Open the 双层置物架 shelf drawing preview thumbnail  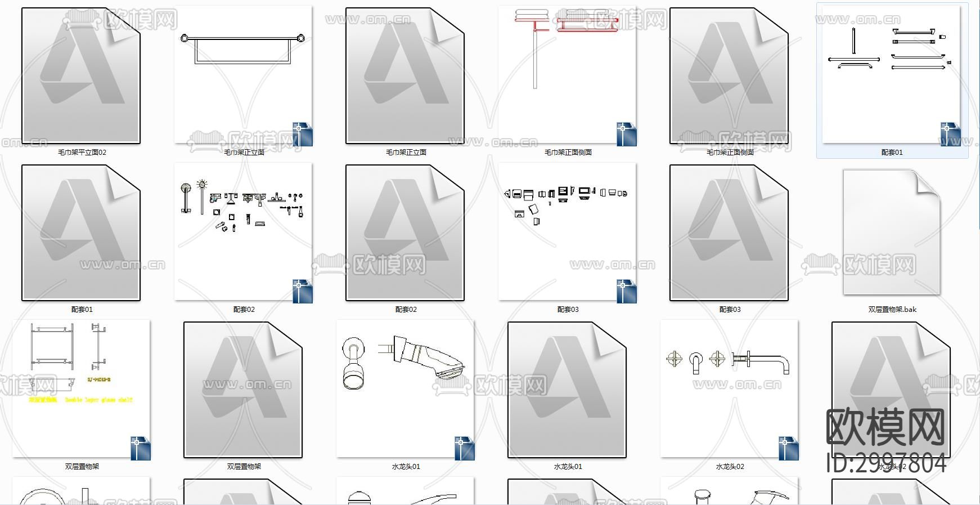pyautogui.click(x=81, y=390)
